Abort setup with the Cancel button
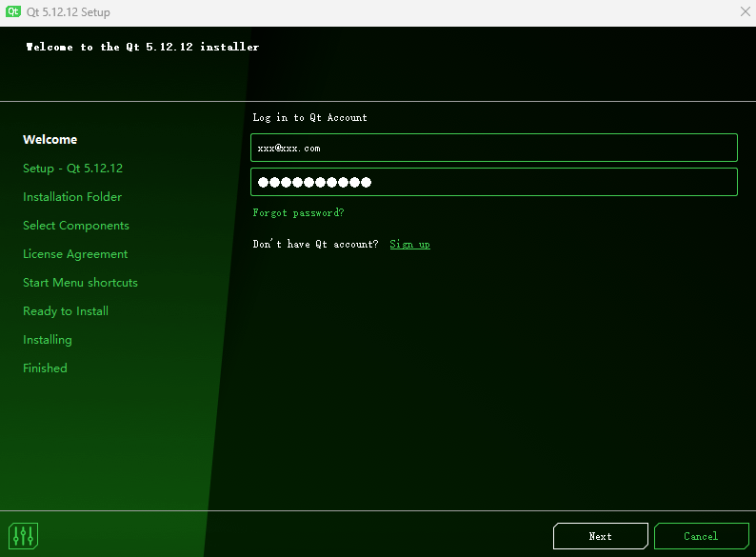This screenshot has height=557, width=756. tap(701, 536)
